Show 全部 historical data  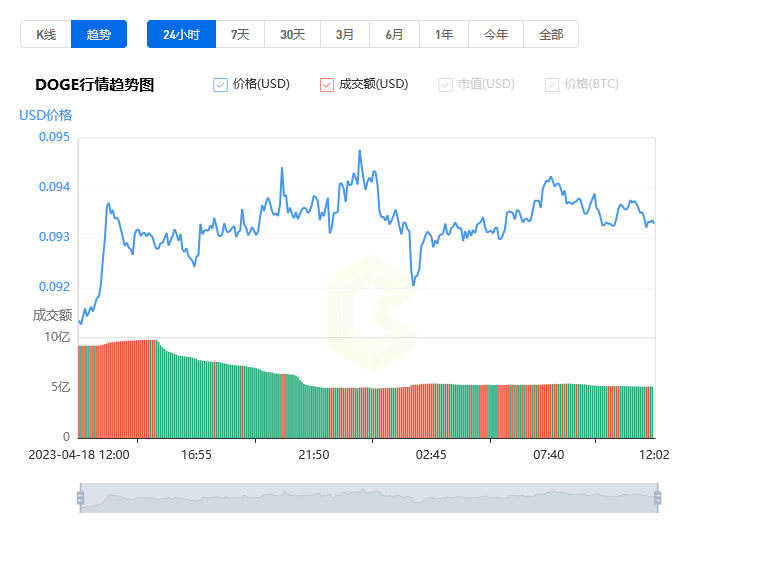(551, 34)
